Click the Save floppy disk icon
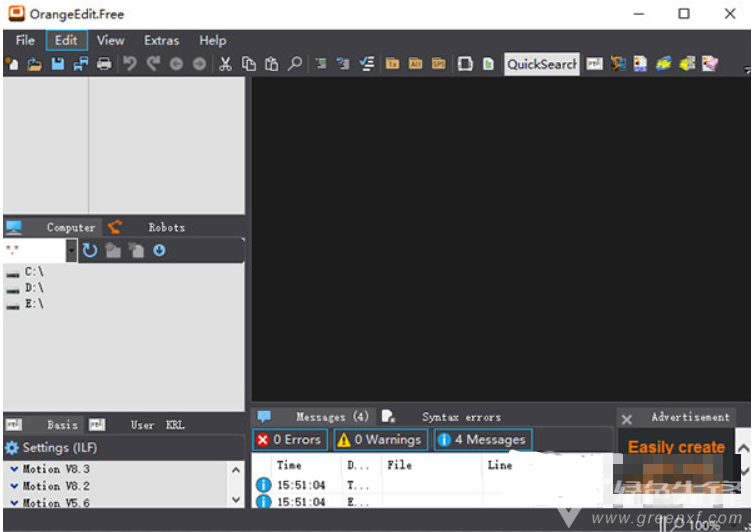 pyautogui.click(x=58, y=64)
